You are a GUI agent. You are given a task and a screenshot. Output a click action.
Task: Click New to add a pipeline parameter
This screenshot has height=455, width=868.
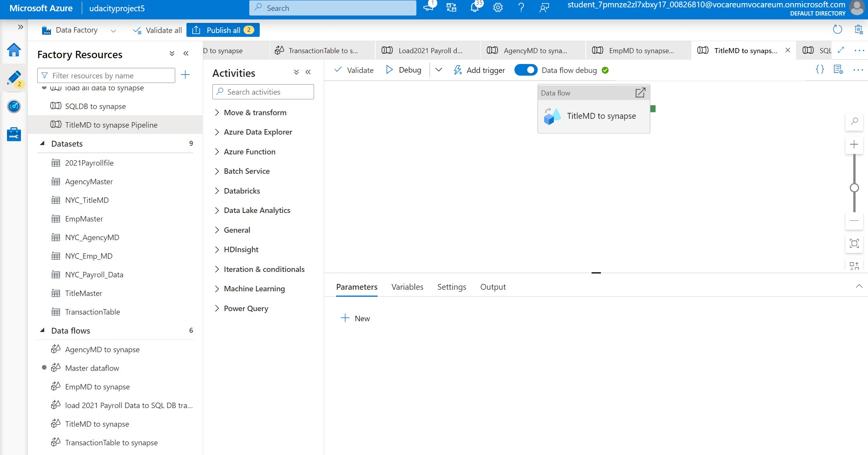pos(355,318)
